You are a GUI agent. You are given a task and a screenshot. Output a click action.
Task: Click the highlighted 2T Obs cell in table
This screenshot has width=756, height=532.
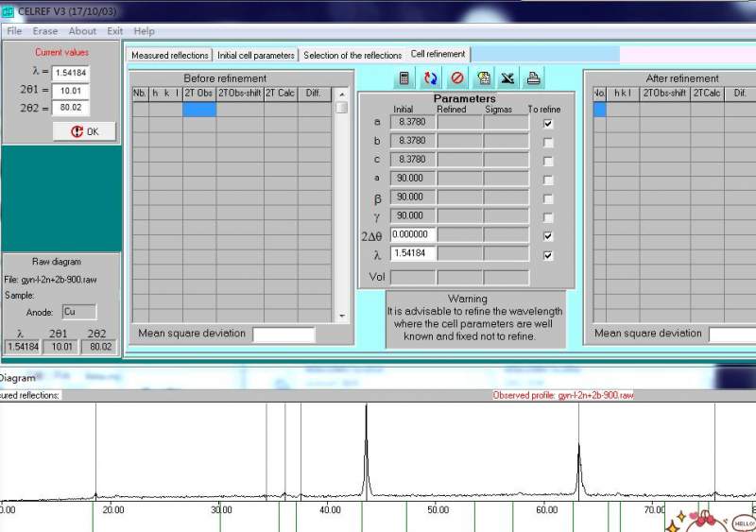pos(199,110)
